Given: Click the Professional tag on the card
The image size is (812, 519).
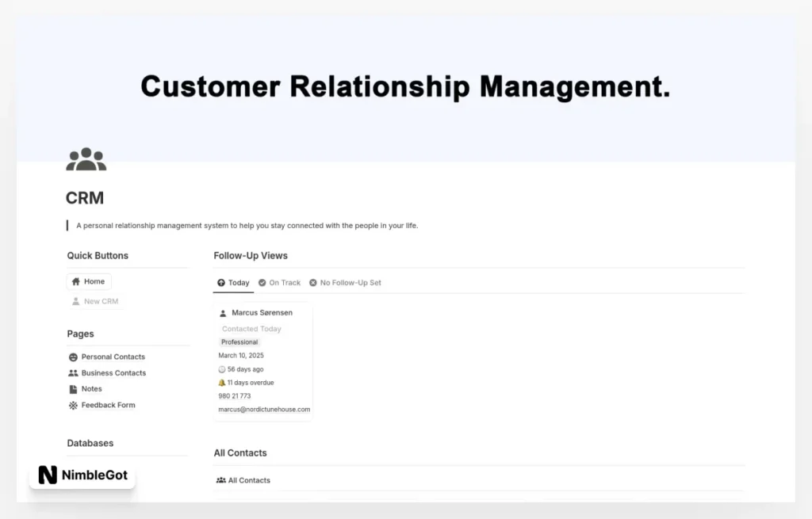Looking at the screenshot, I should (x=239, y=342).
